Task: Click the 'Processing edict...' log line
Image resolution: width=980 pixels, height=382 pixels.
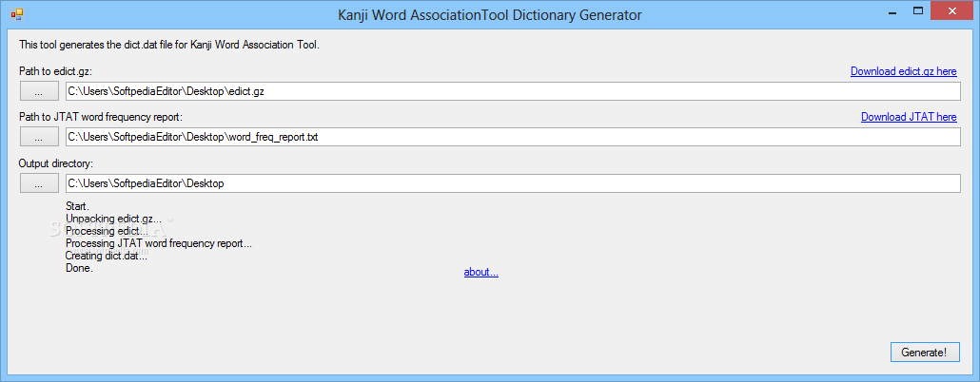Action: (107, 231)
